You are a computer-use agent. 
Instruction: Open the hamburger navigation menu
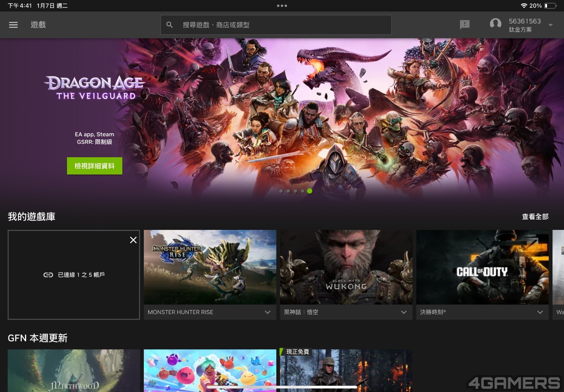(13, 25)
